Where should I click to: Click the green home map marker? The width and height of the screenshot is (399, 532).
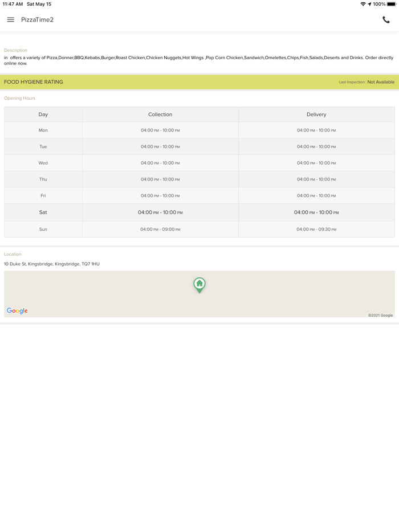tap(199, 285)
